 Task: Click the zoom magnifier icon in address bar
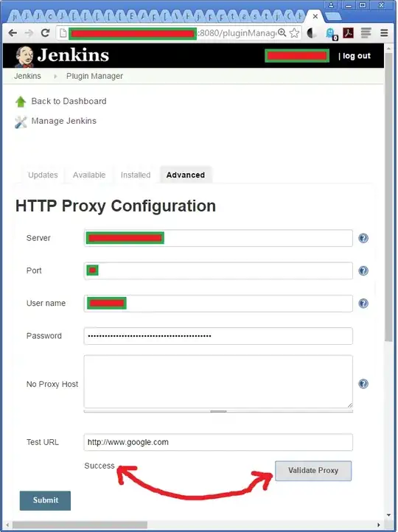click(282, 32)
